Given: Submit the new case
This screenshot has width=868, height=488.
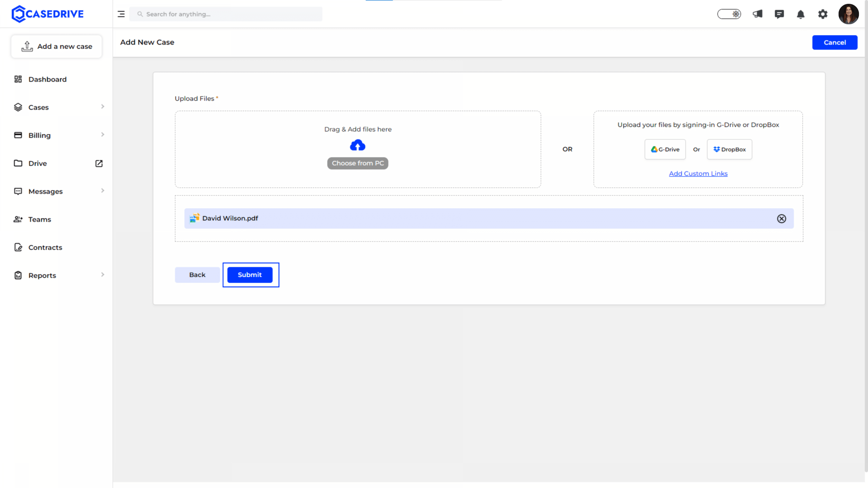Looking at the screenshot, I should pyautogui.click(x=250, y=275).
